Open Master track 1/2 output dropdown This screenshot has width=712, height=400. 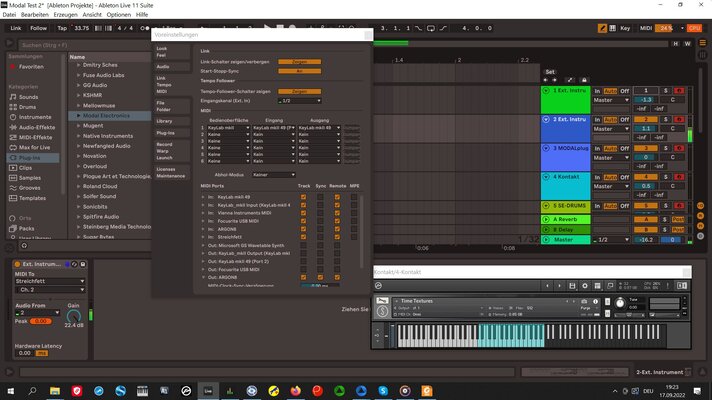611,240
